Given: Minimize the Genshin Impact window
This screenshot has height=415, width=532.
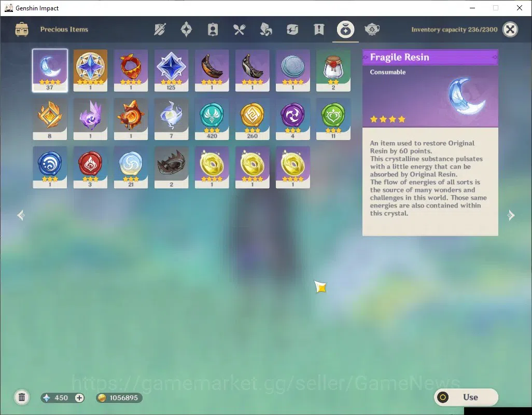Looking at the screenshot, I should [472, 8].
